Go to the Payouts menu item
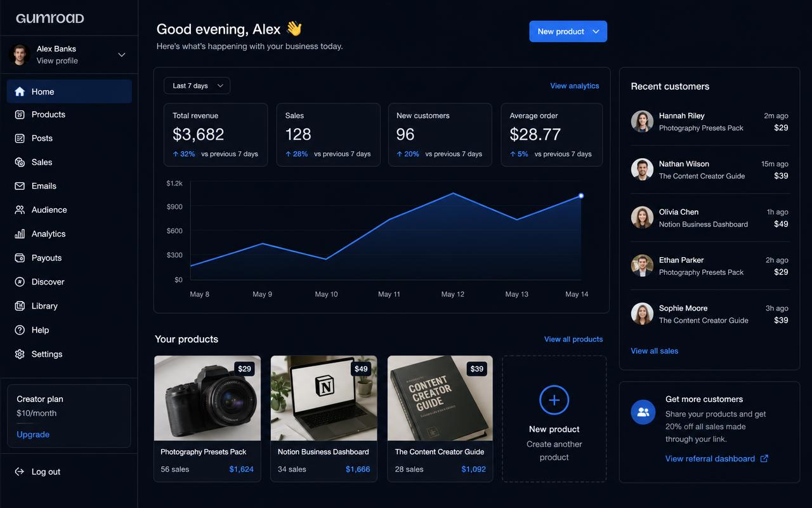The image size is (812, 508). 69,258
